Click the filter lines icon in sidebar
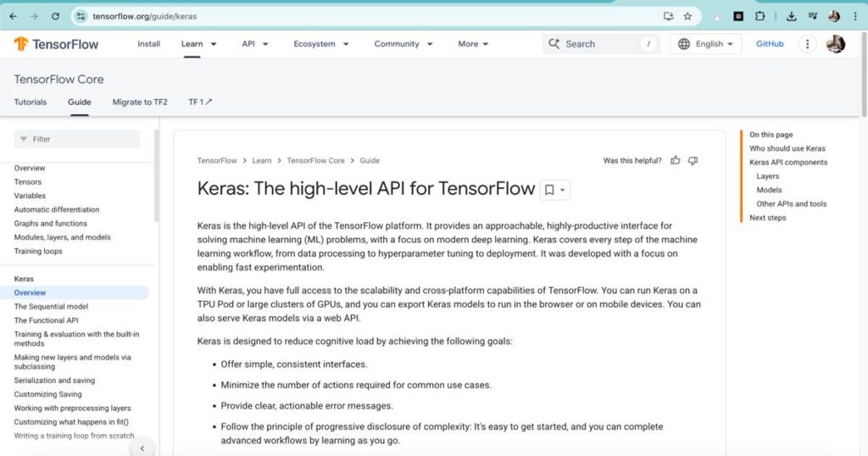Viewport: 868px width, 456px height. (x=23, y=139)
